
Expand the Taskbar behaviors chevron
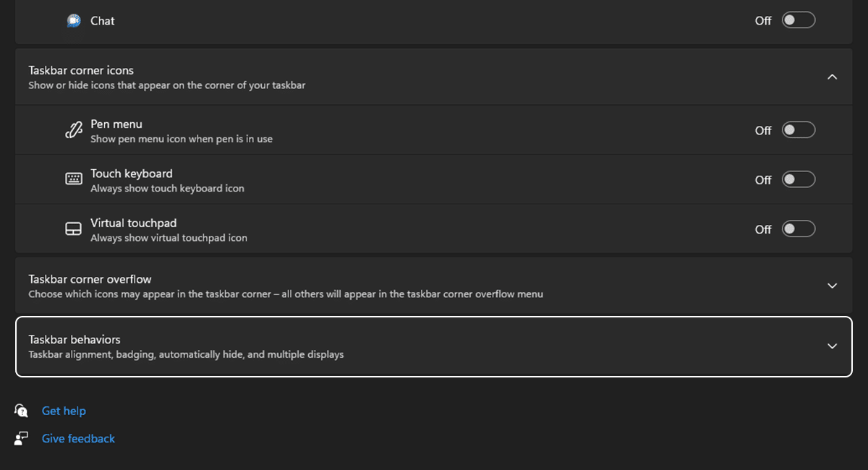(832, 346)
